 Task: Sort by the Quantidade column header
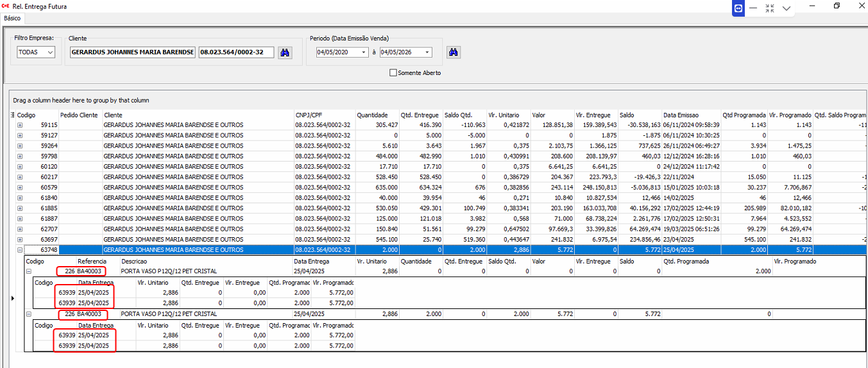coord(372,115)
